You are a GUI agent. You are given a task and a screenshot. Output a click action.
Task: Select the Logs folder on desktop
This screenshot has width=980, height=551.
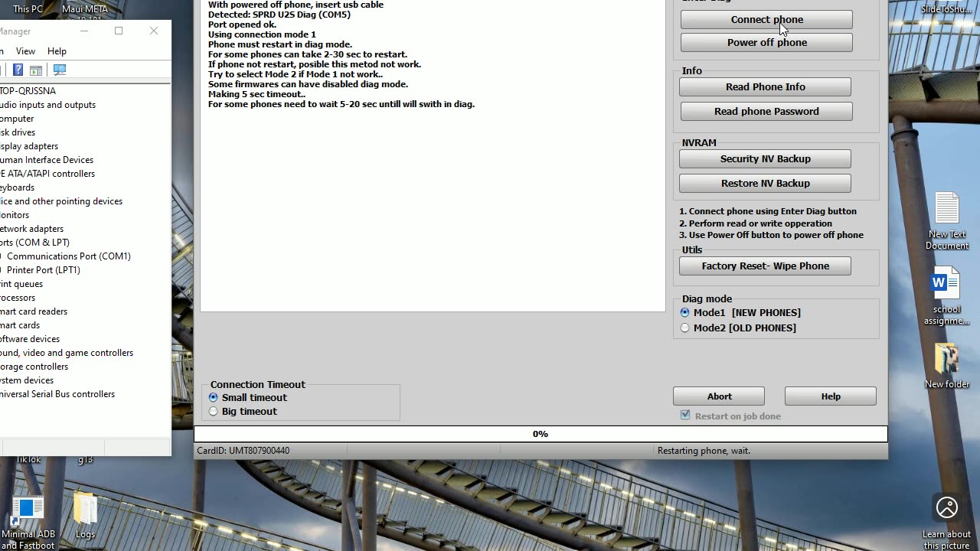pos(85,516)
